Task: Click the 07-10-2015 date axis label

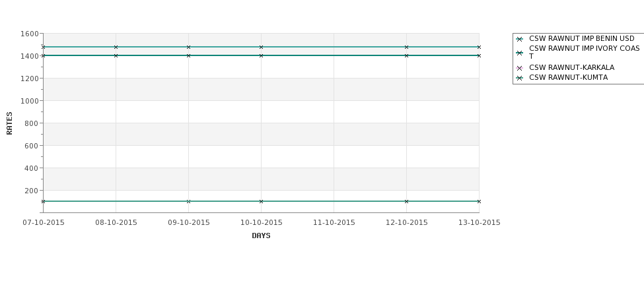Action: coord(44,223)
